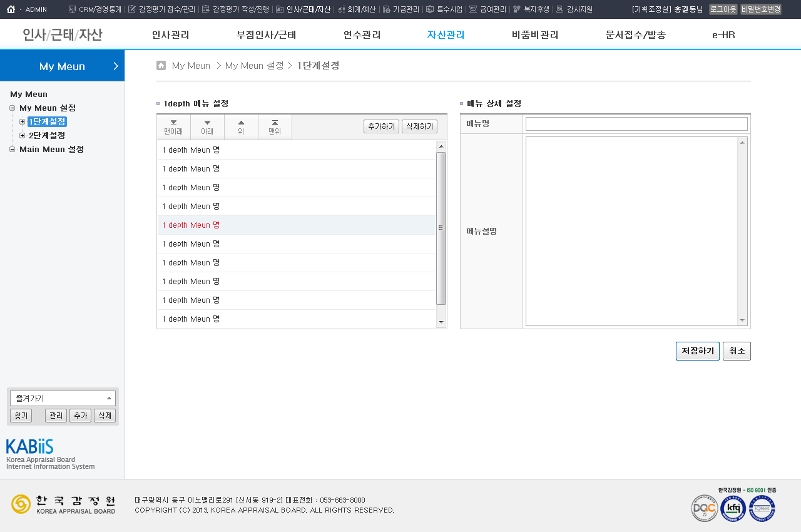Open the e-HR menu
The width and height of the screenshot is (801, 532).
pyautogui.click(x=723, y=35)
